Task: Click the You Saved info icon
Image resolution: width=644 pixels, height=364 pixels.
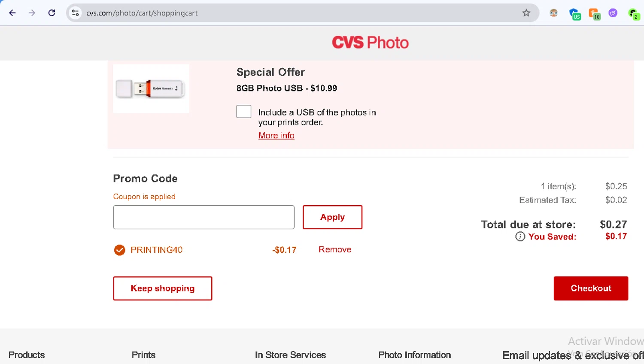Action: click(520, 237)
